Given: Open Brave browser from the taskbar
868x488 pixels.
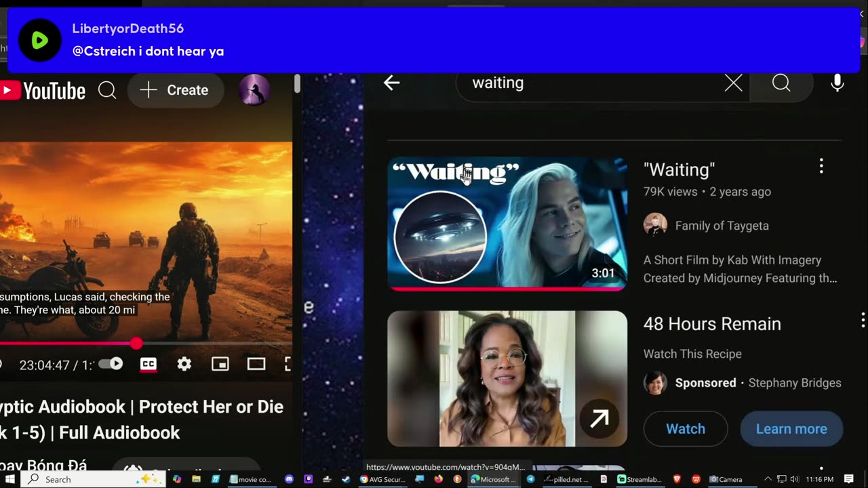Looking at the screenshot, I should point(677,479).
